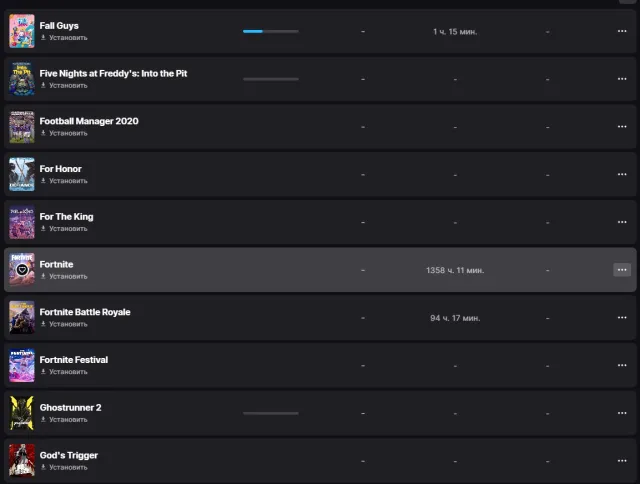640x484 pixels.
Task: Open the Football Manager 2020 cover thumbnail
Action: pos(22,127)
